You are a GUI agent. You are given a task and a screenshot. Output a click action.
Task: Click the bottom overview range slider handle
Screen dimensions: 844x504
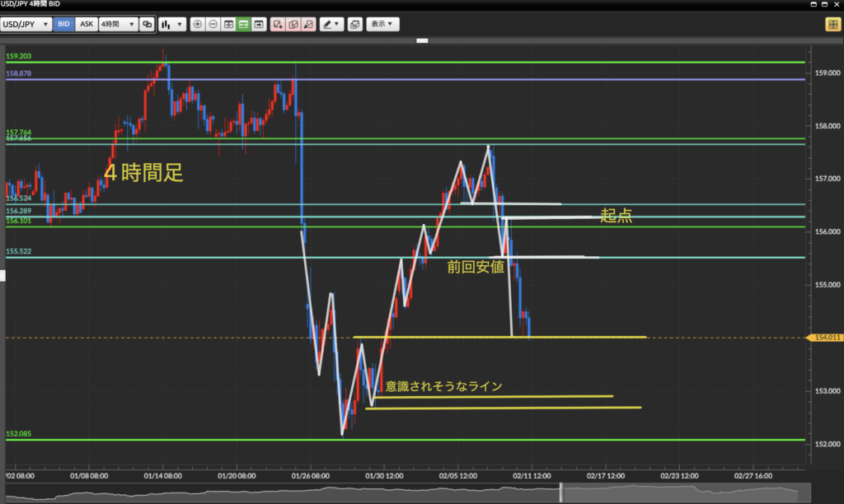pos(561,492)
